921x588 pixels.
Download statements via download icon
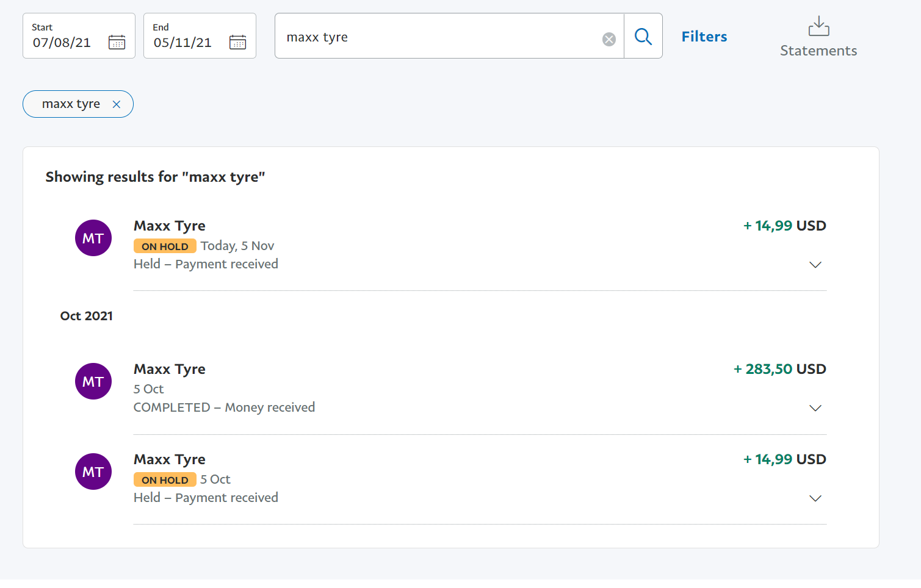point(818,26)
